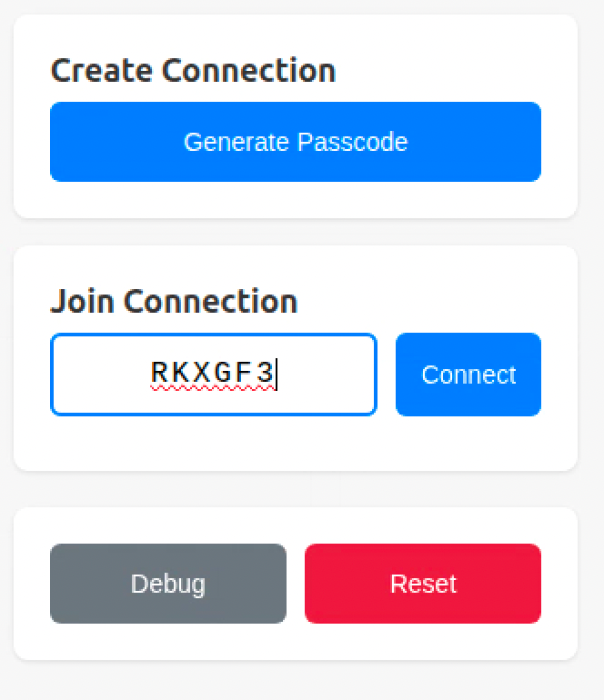Click the word Passcode on the blue button
This screenshot has width=604, height=700.
click(354, 143)
